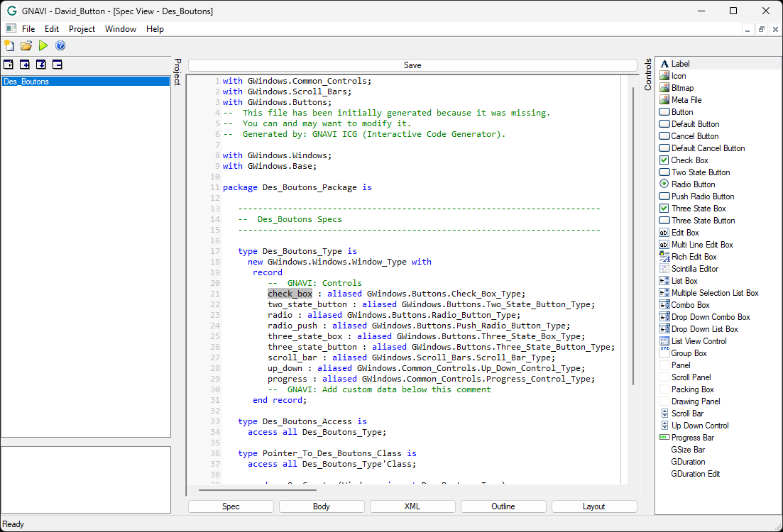Screen dimensions: 783x532
Task: Open the blue help question mark icon
Action: (60, 45)
